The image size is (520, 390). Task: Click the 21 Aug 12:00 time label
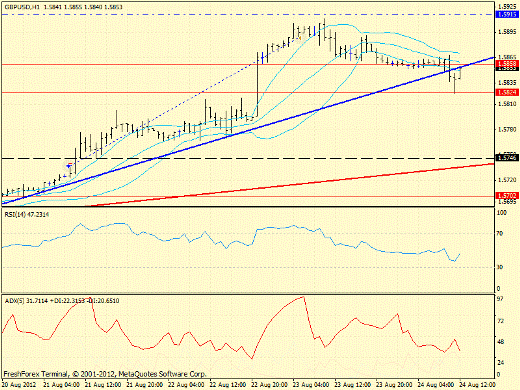point(103,385)
